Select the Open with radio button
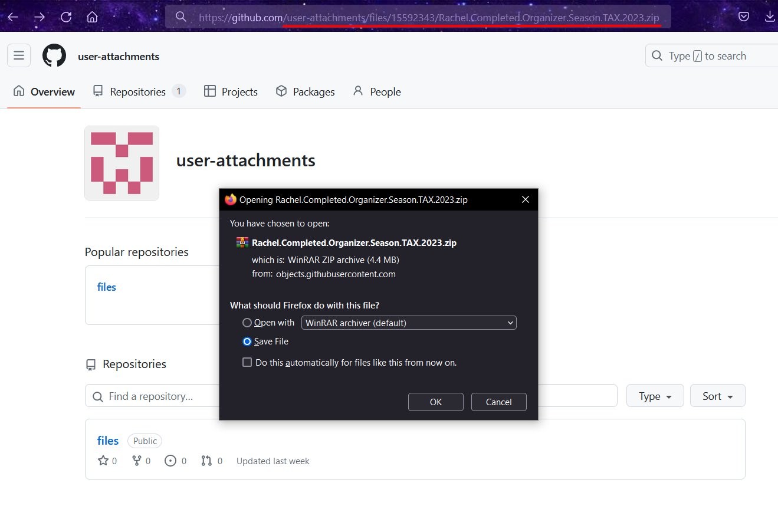778x532 pixels. 247,323
